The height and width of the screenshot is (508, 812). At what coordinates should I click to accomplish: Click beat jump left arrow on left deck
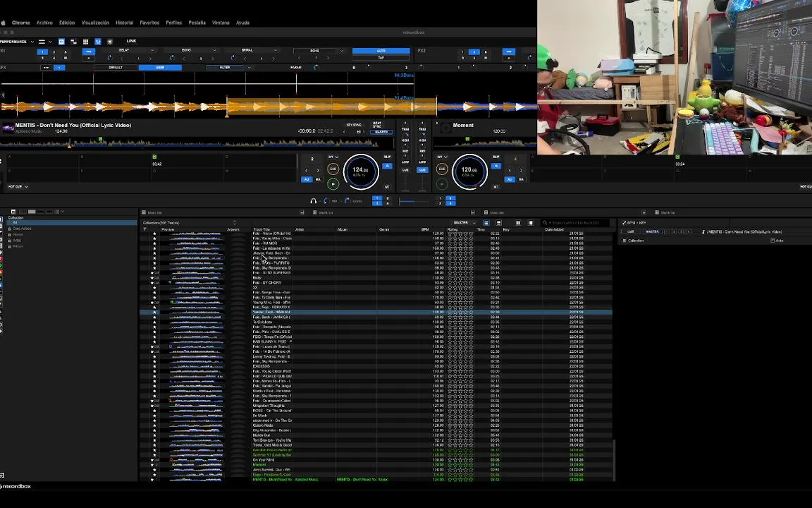point(306,170)
